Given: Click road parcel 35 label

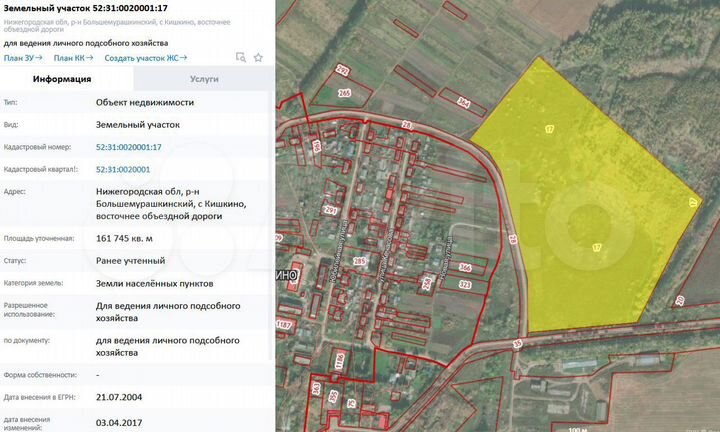Looking at the screenshot, I should coord(517,343).
